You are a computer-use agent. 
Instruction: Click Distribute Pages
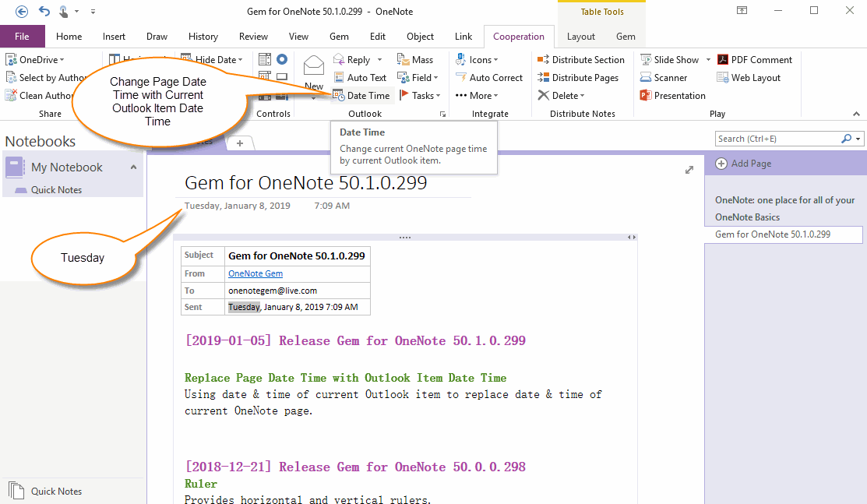coord(578,78)
